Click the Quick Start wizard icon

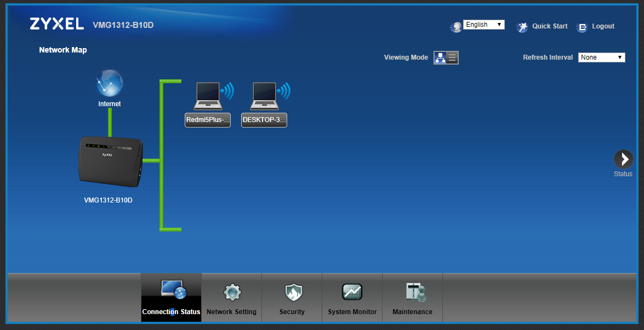522,27
